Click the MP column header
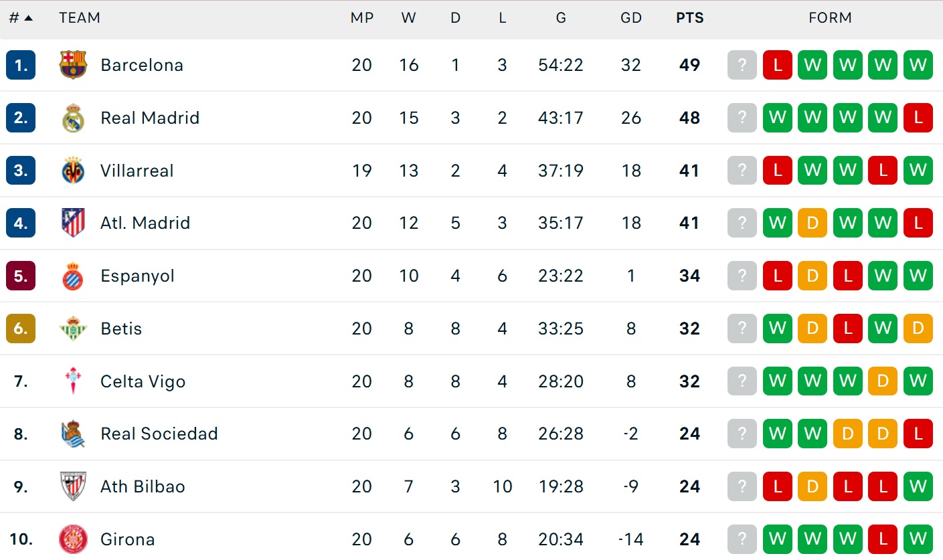The width and height of the screenshot is (943, 560). [x=361, y=18]
